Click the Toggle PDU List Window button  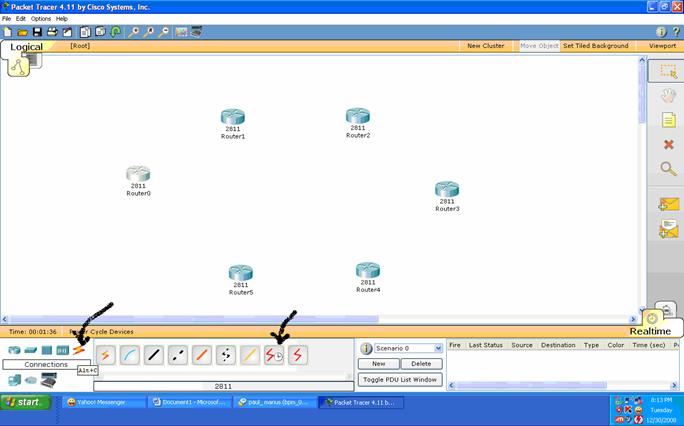point(400,380)
